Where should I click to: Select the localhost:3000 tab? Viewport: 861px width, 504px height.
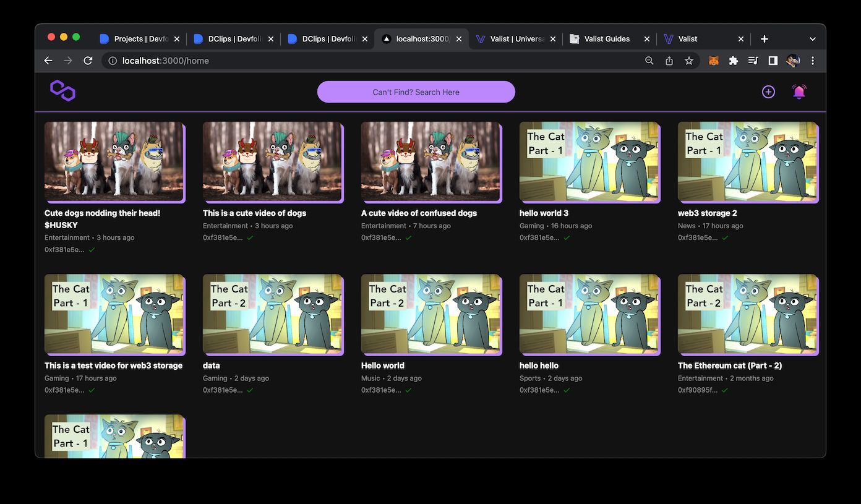421,39
